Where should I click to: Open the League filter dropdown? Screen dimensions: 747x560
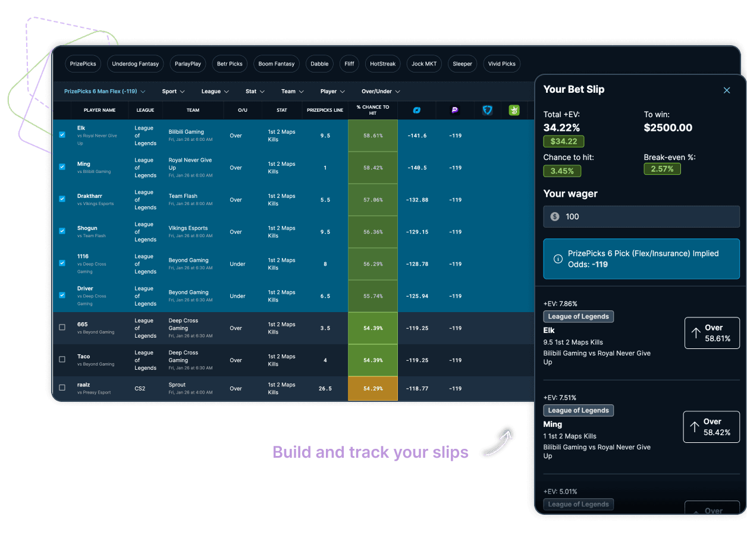215,92
